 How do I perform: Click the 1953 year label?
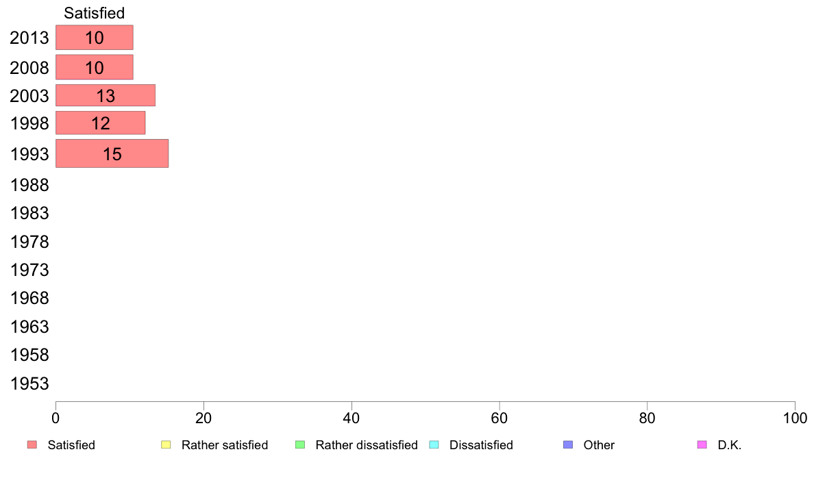tap(29, 383)
